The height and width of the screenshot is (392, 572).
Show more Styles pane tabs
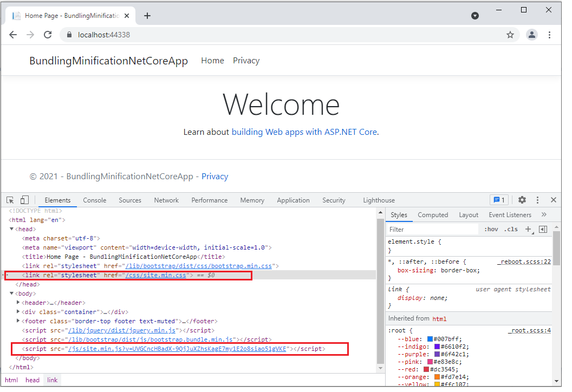coord(544,214)
